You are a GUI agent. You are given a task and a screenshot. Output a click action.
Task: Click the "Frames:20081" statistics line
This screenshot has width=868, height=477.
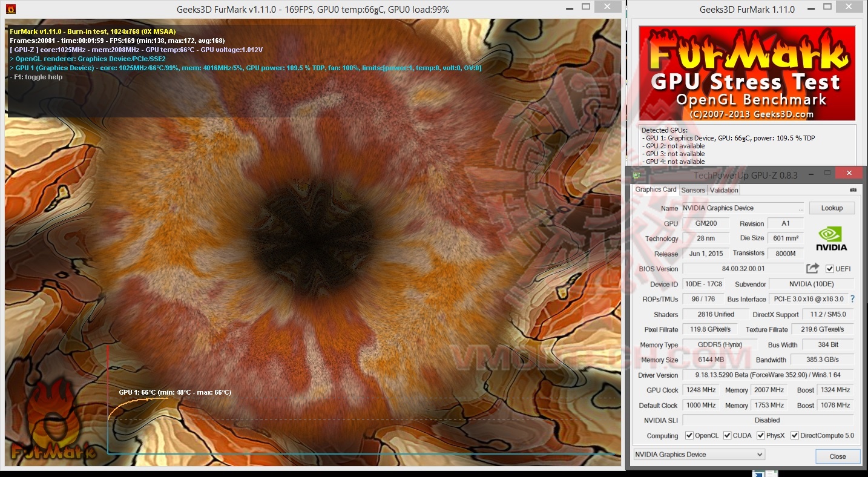tap(117, 41)
